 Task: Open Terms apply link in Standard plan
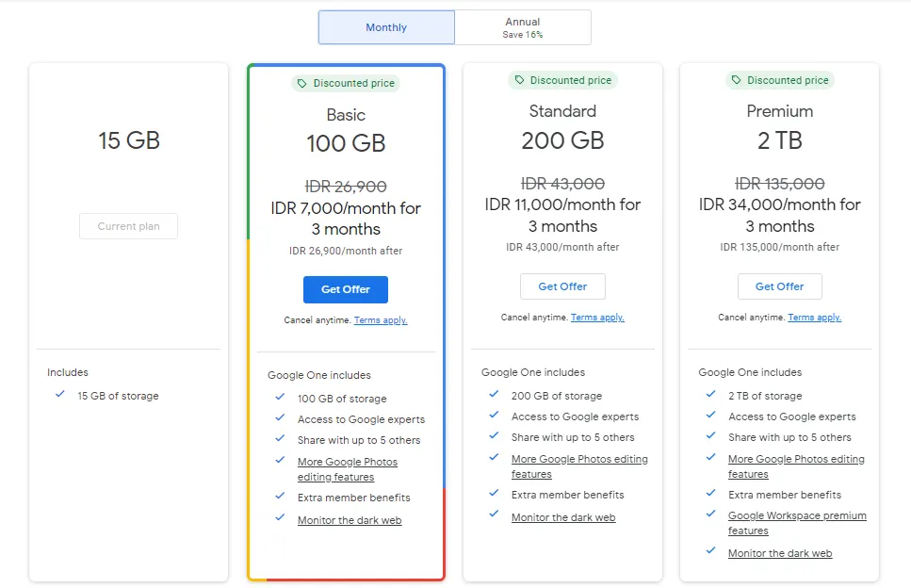pos(597,318)
